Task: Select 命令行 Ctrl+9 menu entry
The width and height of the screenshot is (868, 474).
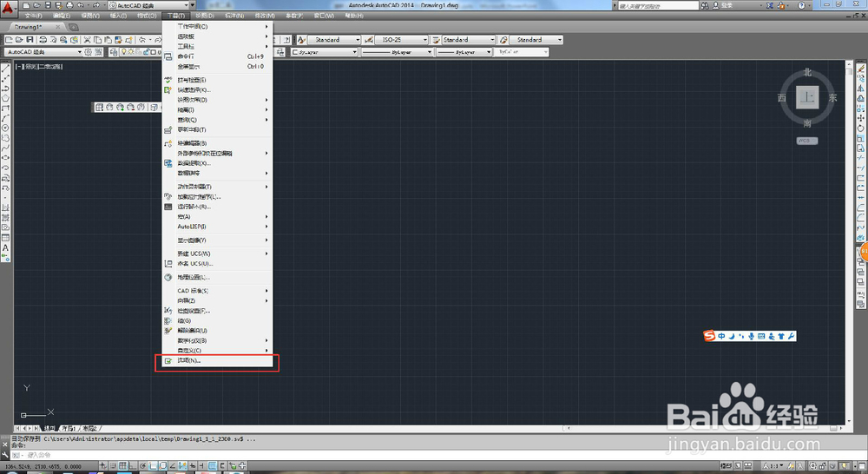Action: pos(218,56)
